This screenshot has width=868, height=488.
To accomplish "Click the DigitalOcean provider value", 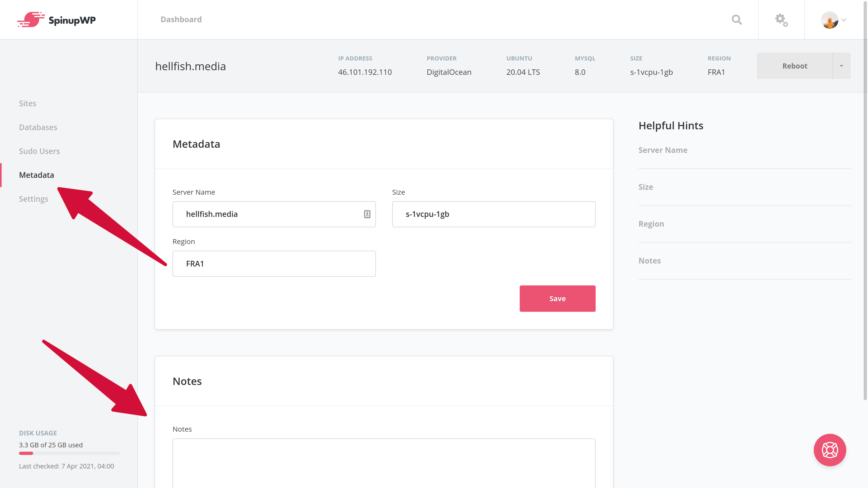I will [449, 72].
